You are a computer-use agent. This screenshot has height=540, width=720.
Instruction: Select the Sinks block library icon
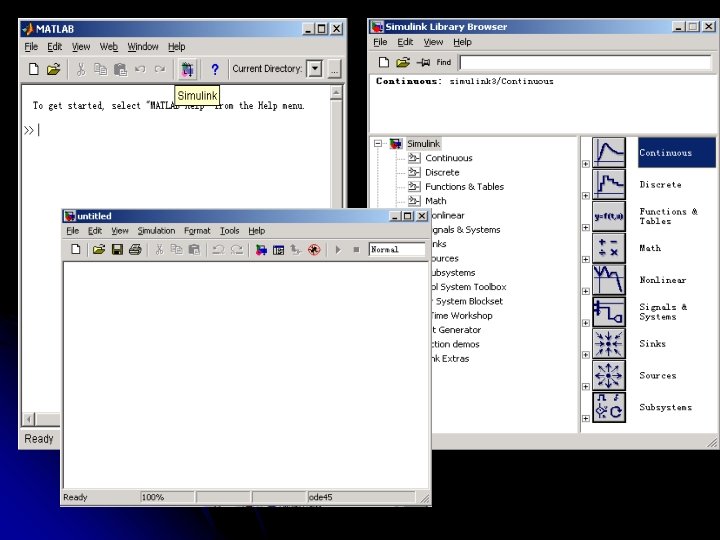point(608,343)
